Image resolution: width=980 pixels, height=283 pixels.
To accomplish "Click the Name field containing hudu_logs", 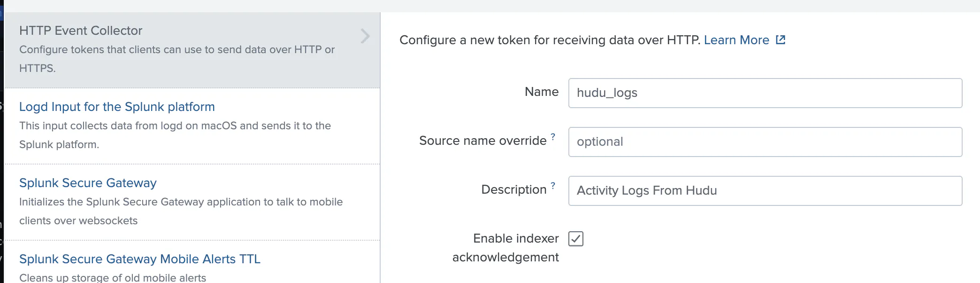I will coord(765,93).
